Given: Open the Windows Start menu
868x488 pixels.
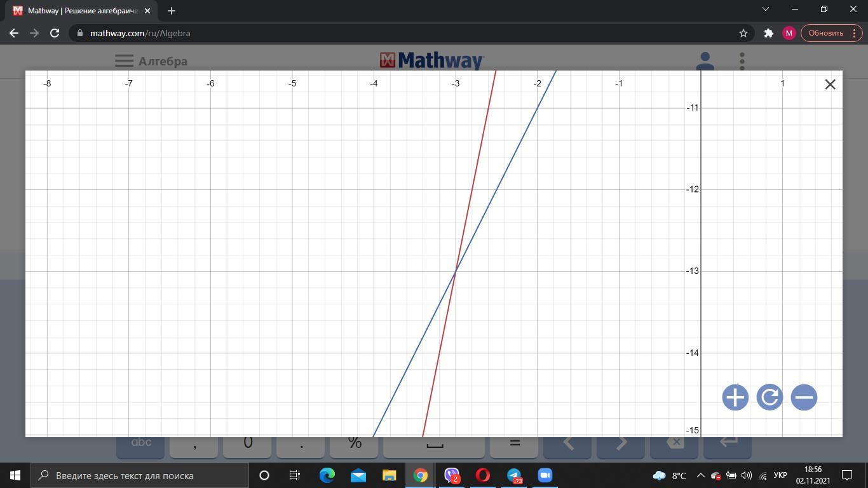Looking at the screenshot, I should [15, 475].
